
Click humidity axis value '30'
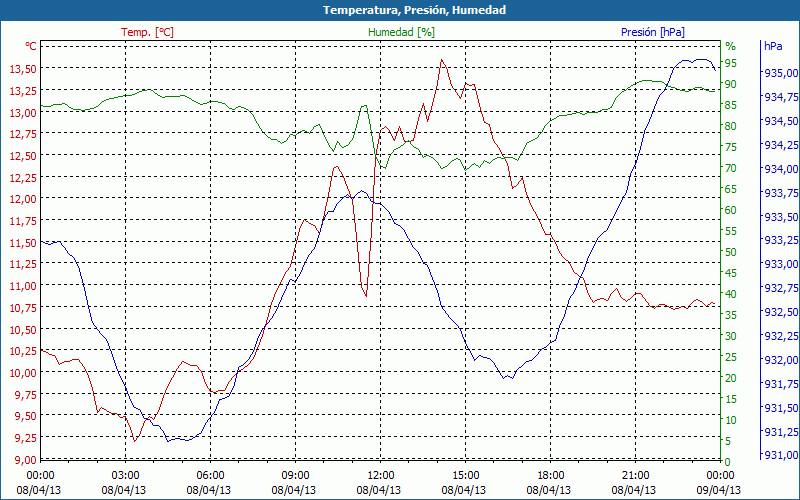point(731,336)
